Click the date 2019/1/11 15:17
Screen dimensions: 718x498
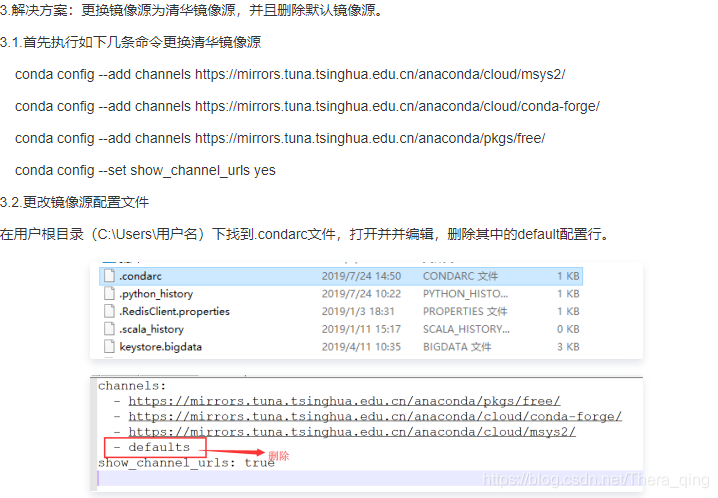coord(361,329)
